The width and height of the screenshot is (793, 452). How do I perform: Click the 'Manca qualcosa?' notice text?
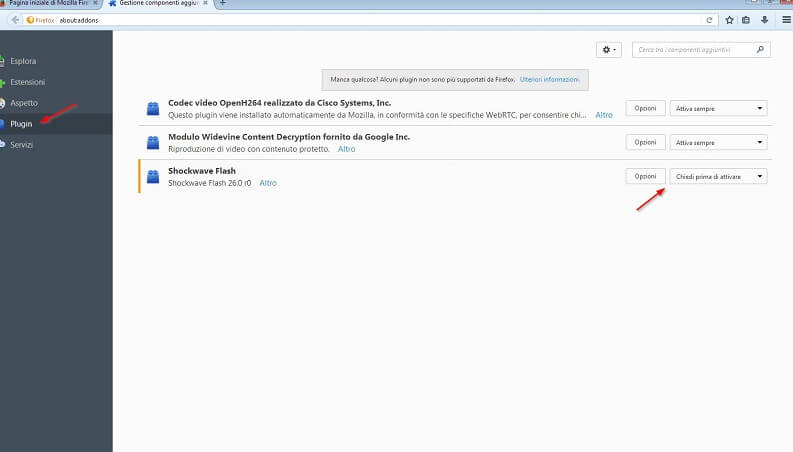pos(422,79)
